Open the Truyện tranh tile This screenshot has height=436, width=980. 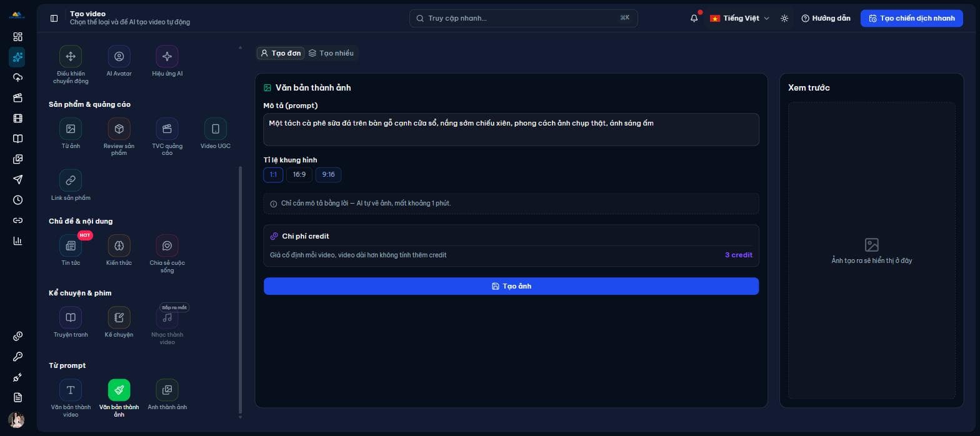pyautogui.click(x=71, y=322)
